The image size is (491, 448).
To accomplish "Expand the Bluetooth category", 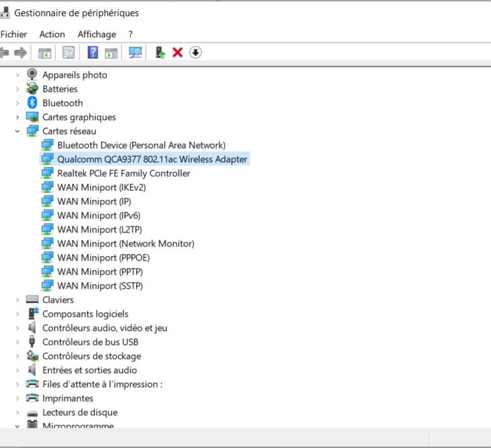I will [17, 103].
